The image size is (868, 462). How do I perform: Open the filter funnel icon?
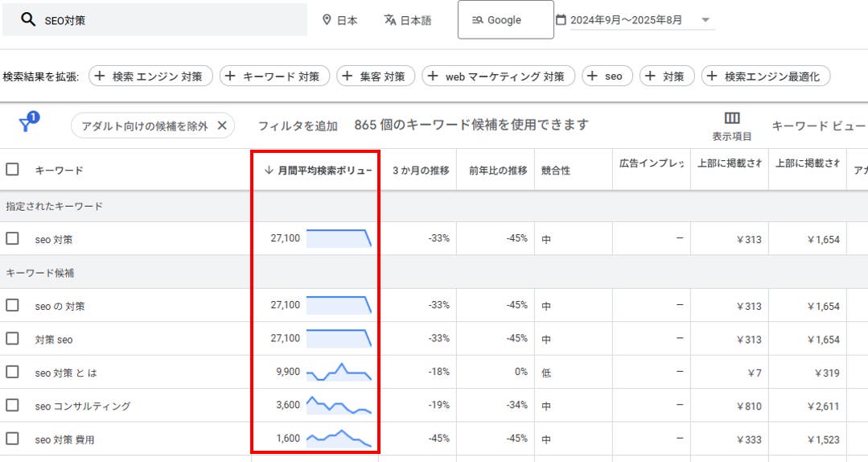pos(27,125)
